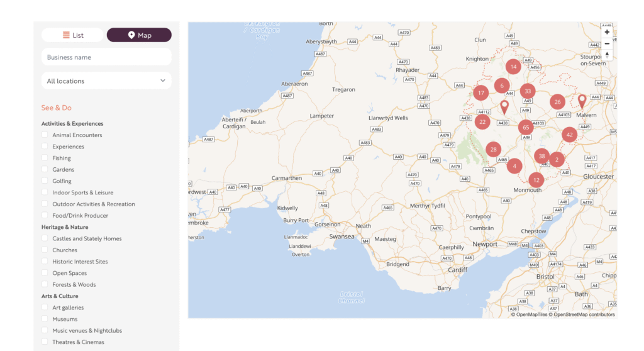This screenshot has width=644, height=351.
Task: Click the Carmarthen label on map
Action: (287, 178)
